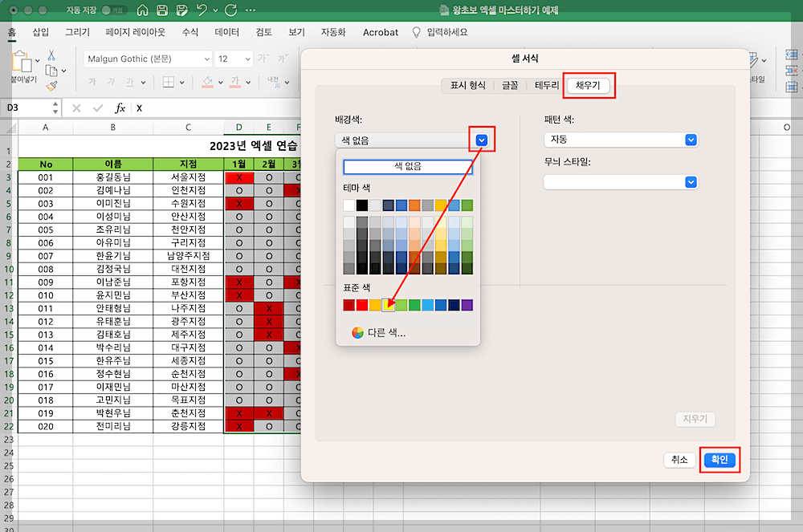Viewport: 803px width, 532px height.
Task: Activate the Format Painter brush icon
Action: 51,85
